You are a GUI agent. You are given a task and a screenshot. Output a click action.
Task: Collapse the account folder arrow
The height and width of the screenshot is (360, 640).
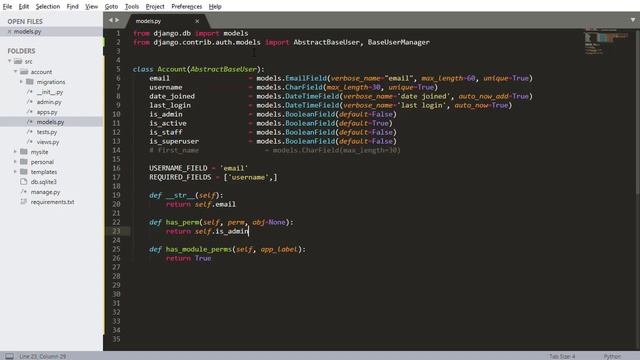tap(16, 71)
